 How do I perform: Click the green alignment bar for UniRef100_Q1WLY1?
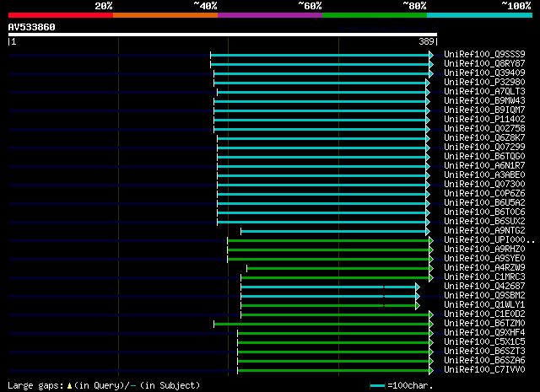pyautogui.click(x=328, y=306)
